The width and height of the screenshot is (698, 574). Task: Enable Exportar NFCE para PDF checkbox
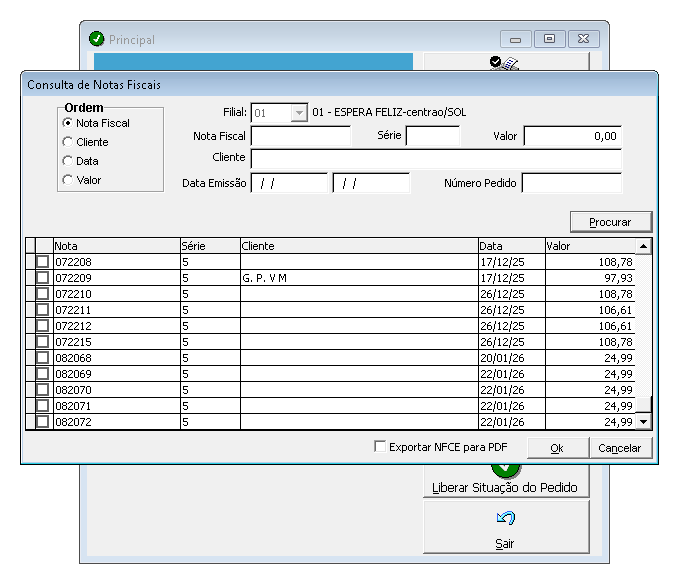(x=380, y=447)
